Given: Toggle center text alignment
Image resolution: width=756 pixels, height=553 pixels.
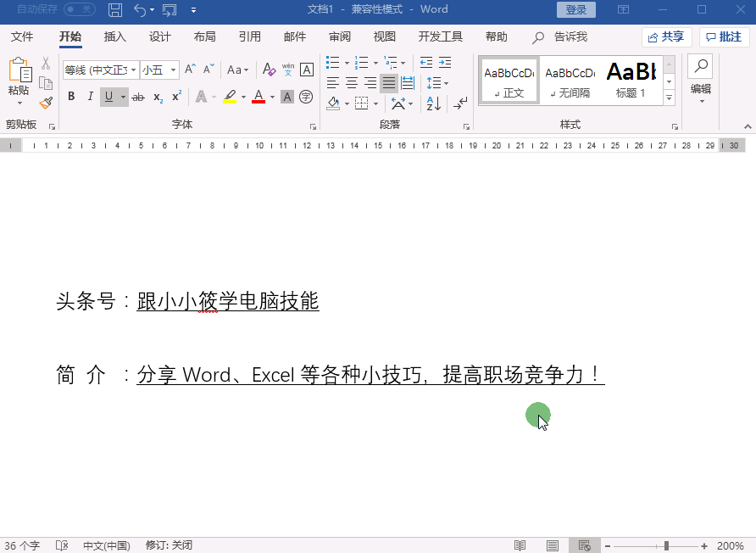Looking at the screenshot, I should pos(353,82).
